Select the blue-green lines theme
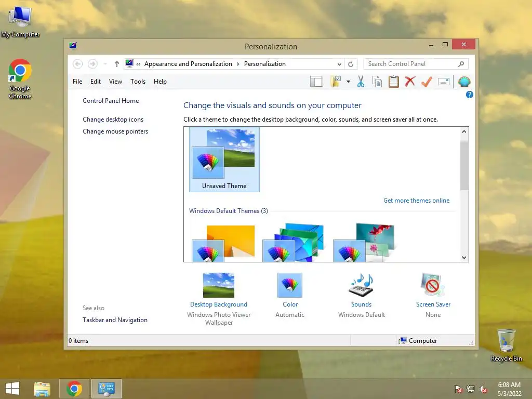 pos(294,243)
